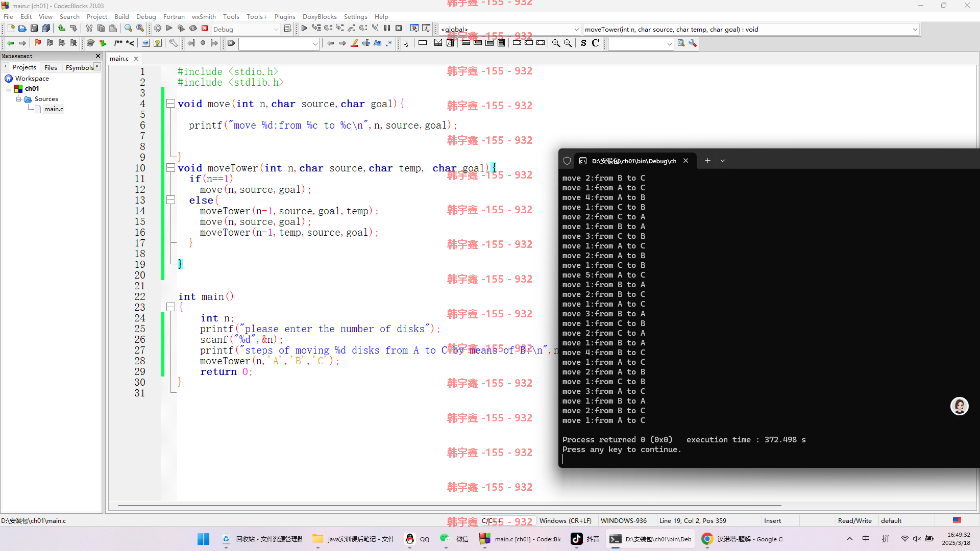Open QQ from the taskbar
Image resolution: width=980 pixels, height=551 pixels.
pyautogui.click(x=418, y=539)
